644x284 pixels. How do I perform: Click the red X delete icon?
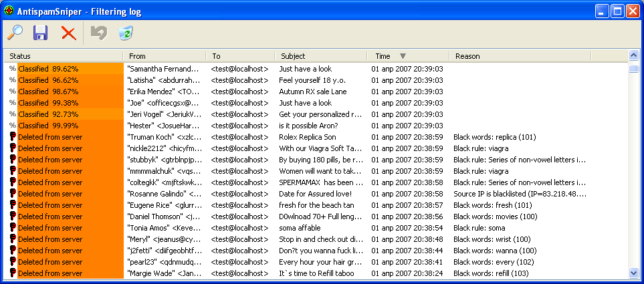[69, 33]
